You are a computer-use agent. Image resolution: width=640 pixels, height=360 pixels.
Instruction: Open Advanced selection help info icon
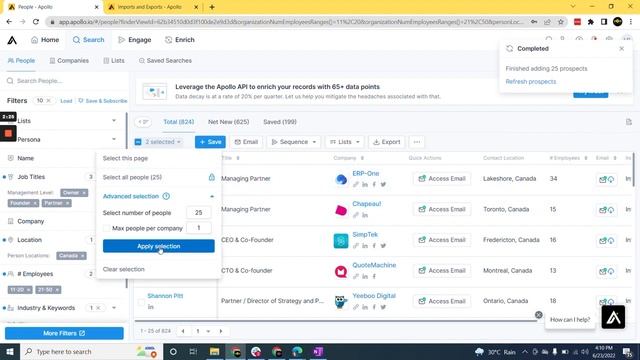click(166, 196)
